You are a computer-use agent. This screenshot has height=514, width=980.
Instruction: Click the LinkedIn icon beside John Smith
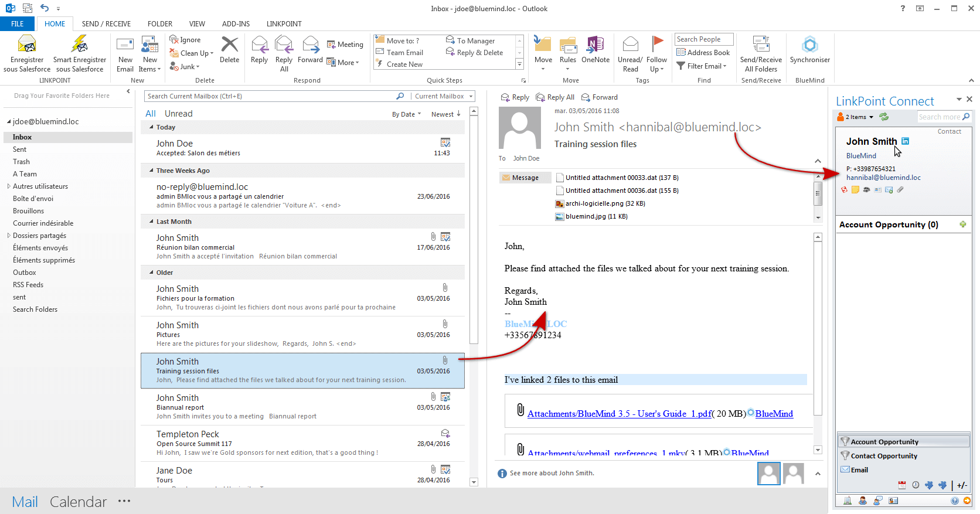[905, 141]
